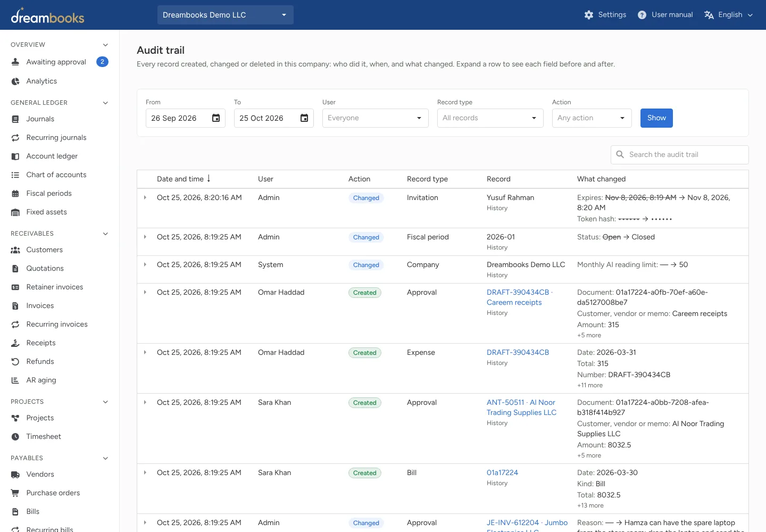Open the Record type filter dropdown
Image resolution: width=766 pixels, height=532 pixels.
[490, 118]
